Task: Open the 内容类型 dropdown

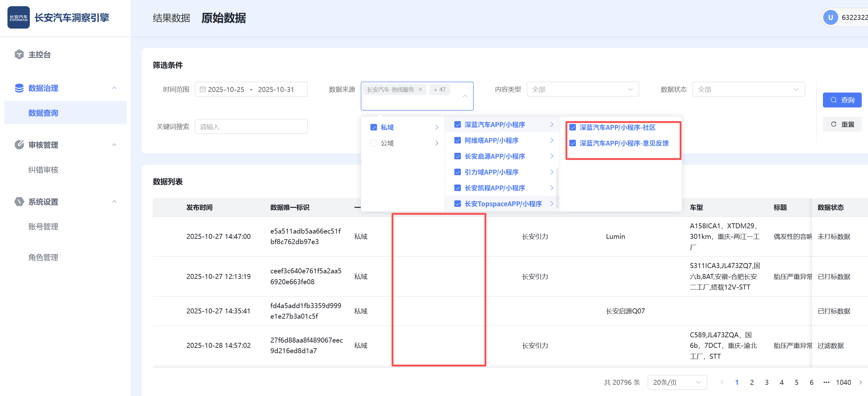Action: pyautogui.click(x=583, y=89)
